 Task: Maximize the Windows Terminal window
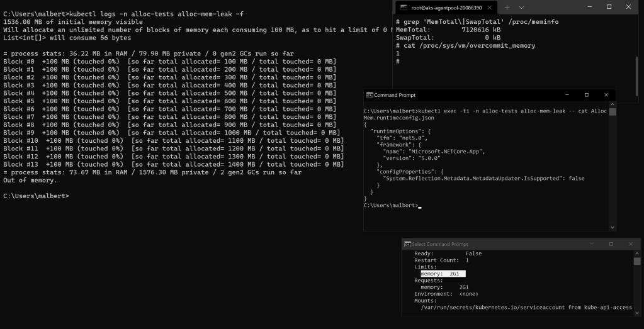tap(609, 7)
